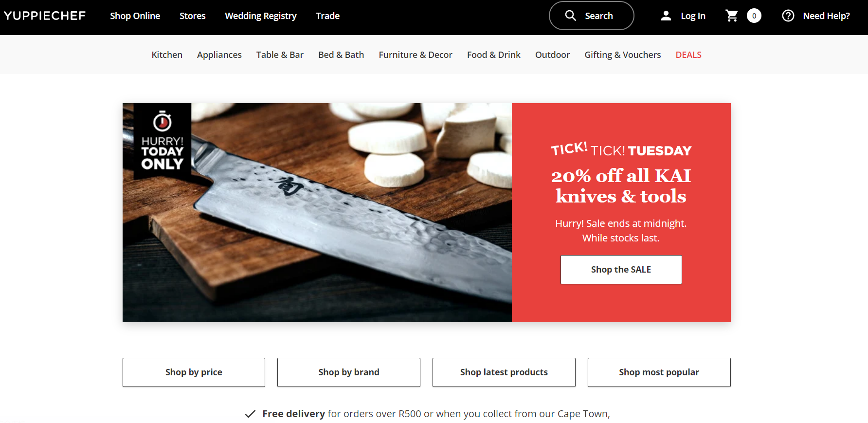Open the shopping cart icon
Image resolution: width=868 pixels, height=423 pixels.
coord(732,16)
